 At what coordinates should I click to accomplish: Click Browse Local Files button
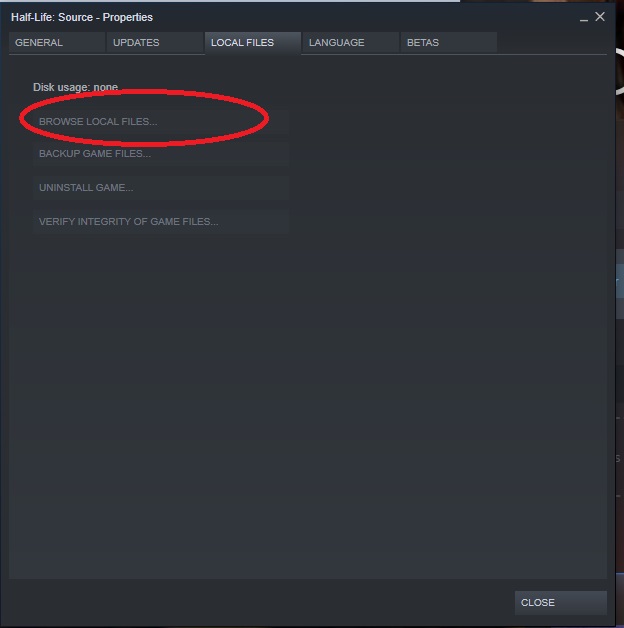click(x=161, y=121)
